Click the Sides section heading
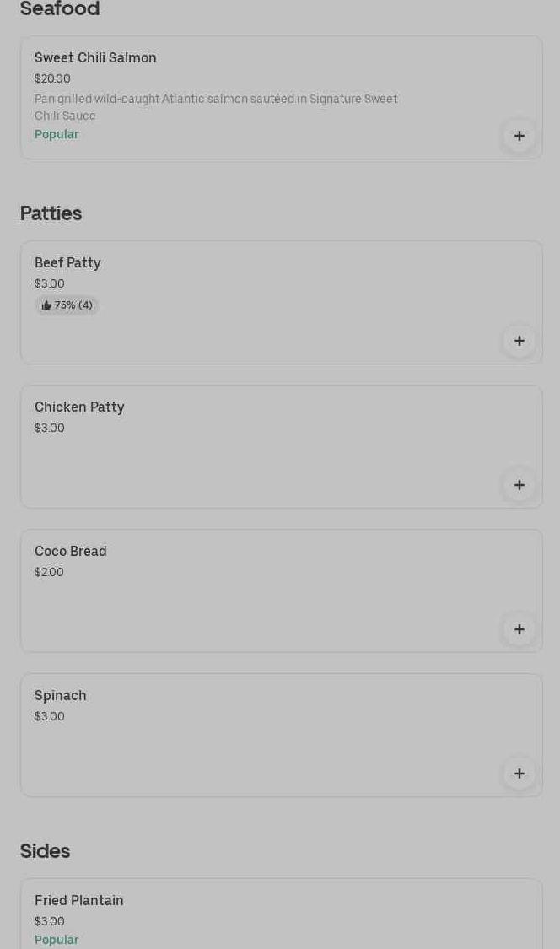The width and height of the screenshot is (560, 949). pyautogui.click(x=45, y=851)
